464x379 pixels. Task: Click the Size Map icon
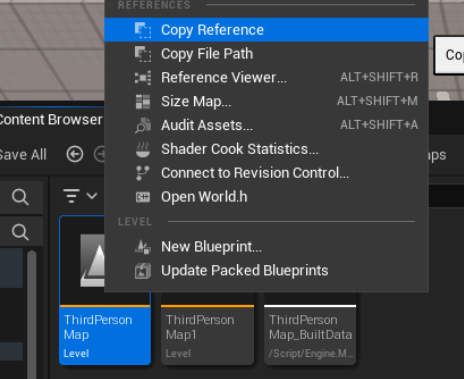click(143, 102)
